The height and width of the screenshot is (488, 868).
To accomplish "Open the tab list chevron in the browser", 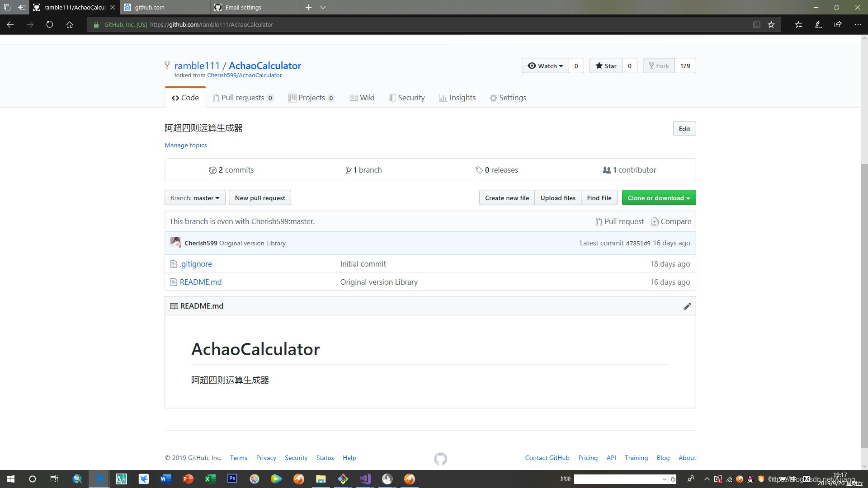I will 323,8.
